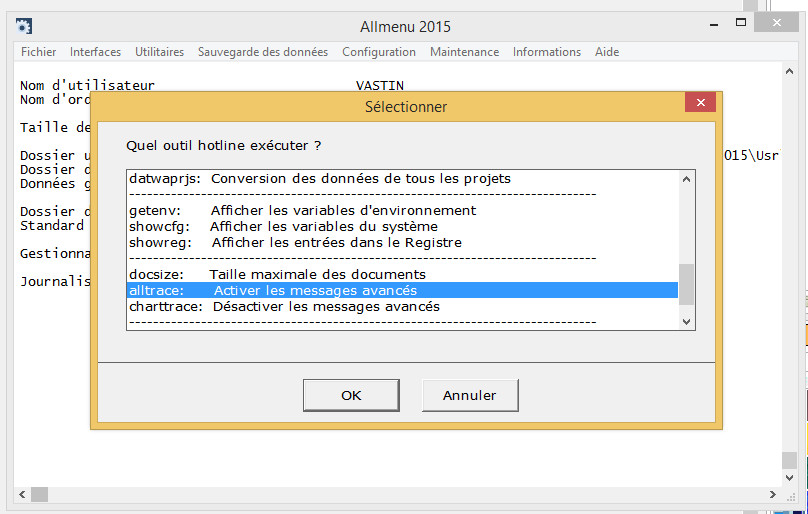Click the Allmenu gear icon in title bar
Viewport: 808px width, 514px height.
(24, 26)
